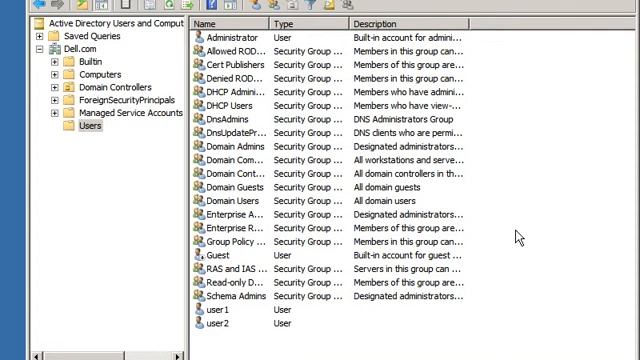Select the Group Policy ... row name

pos(236,242)
